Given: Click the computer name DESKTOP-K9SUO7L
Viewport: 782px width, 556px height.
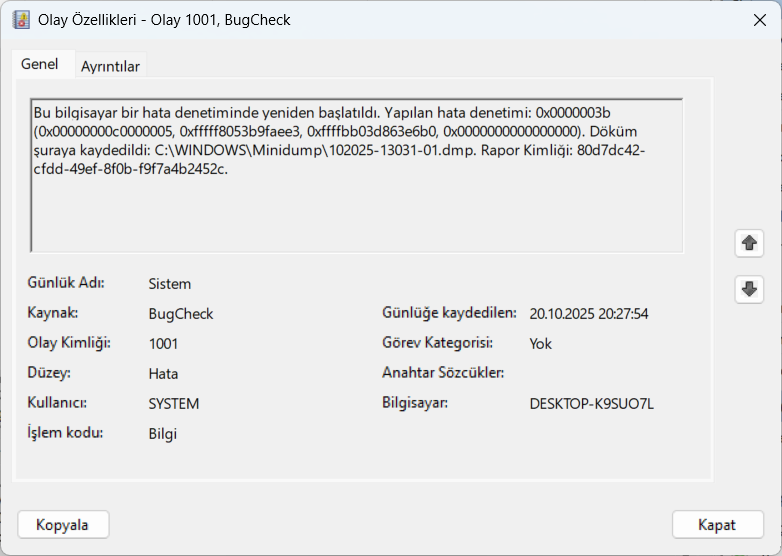Looking at the screenshot, I should [591, 403].
